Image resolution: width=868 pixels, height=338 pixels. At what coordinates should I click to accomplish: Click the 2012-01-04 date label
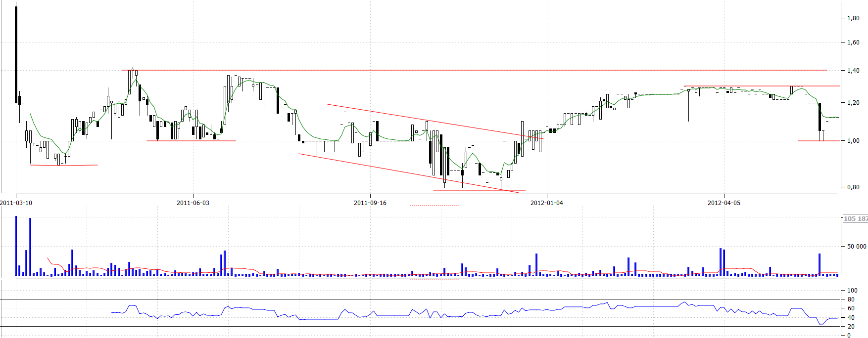[547, 203]
